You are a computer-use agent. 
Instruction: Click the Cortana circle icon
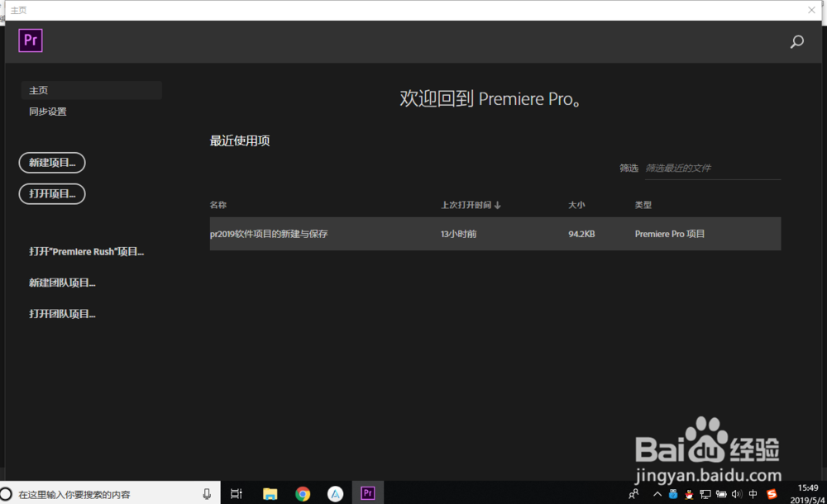click(7, 494)
